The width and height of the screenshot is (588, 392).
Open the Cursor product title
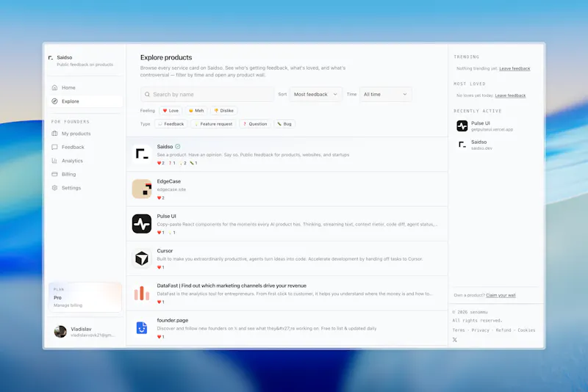pyautogui.click(x=165, y=251)
